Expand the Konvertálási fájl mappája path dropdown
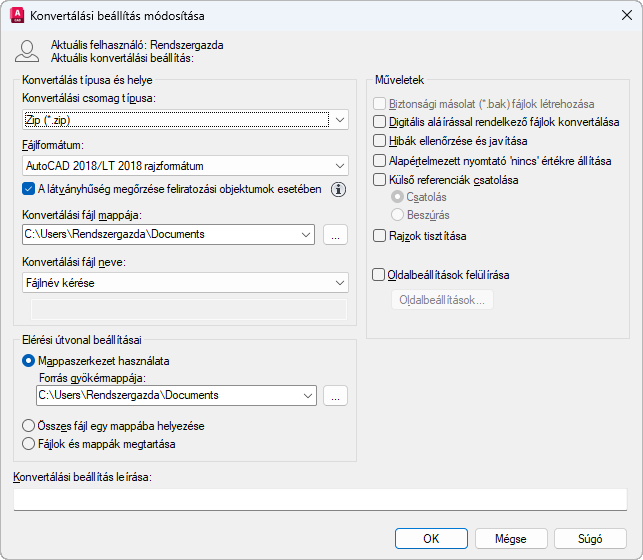Screen dimensions: 643x560 point(305,235)
